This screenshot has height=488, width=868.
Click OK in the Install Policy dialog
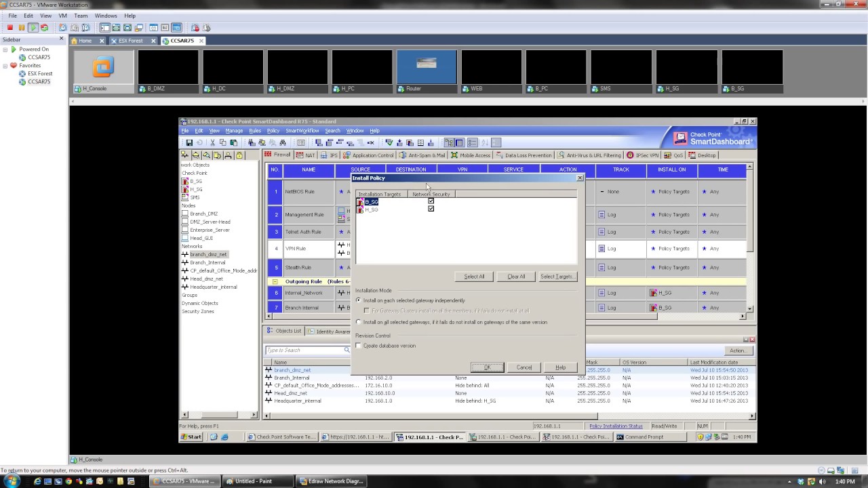click(487, 367)
